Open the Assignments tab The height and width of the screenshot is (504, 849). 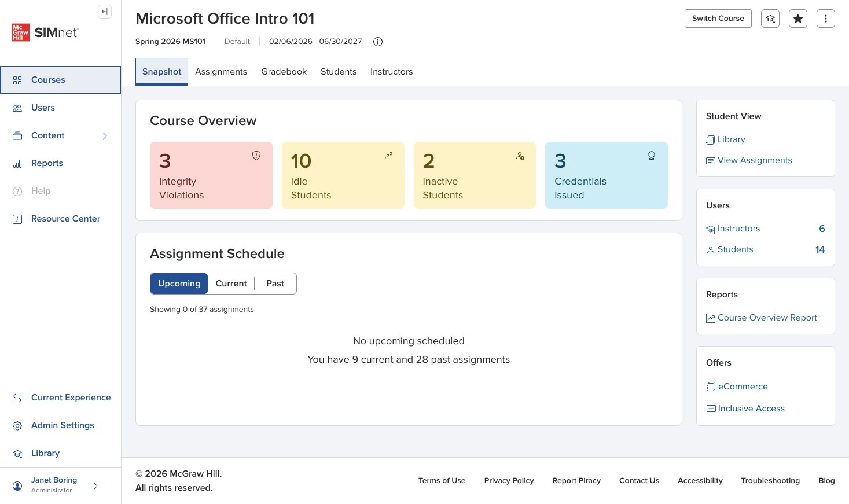[221, 72]
